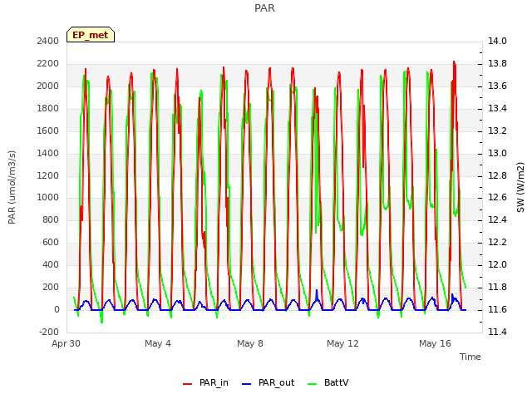This screenshot has width=532, height=399.
Task: Click the 'Apr 30' x-axis tick label
Action: pos(66,343)
